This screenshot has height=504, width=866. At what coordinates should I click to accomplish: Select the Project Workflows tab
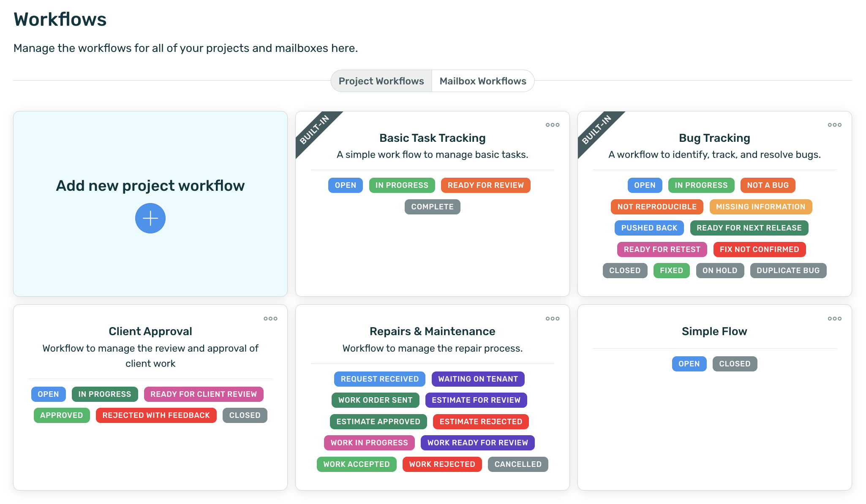pos(381,81)
